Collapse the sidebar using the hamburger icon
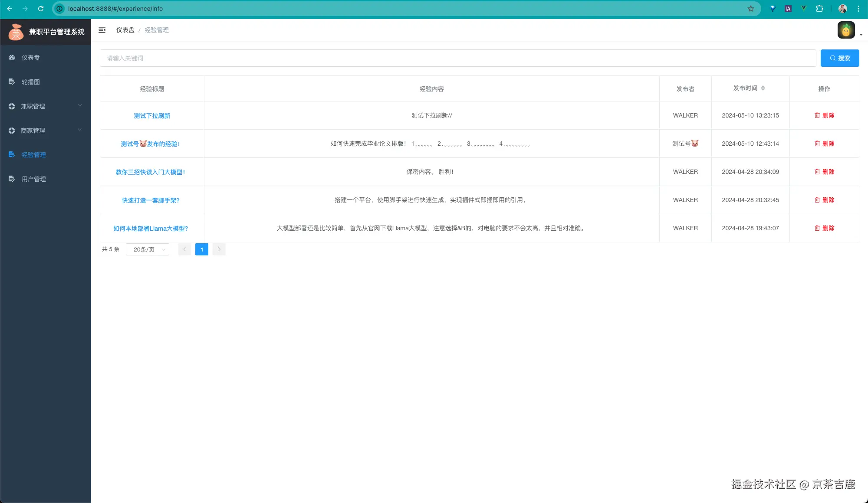Screen dimensions: 868x503 [x=102, y=30]
